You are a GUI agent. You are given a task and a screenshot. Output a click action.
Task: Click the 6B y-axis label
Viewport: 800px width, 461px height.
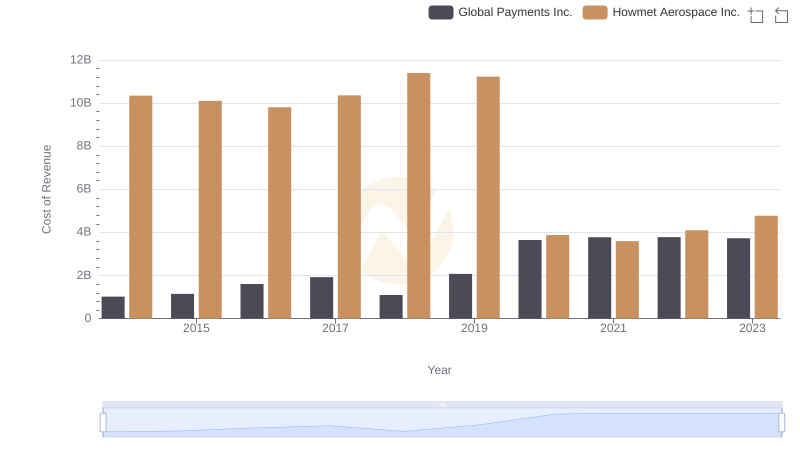pyautogui.click(x=84, y=189)
